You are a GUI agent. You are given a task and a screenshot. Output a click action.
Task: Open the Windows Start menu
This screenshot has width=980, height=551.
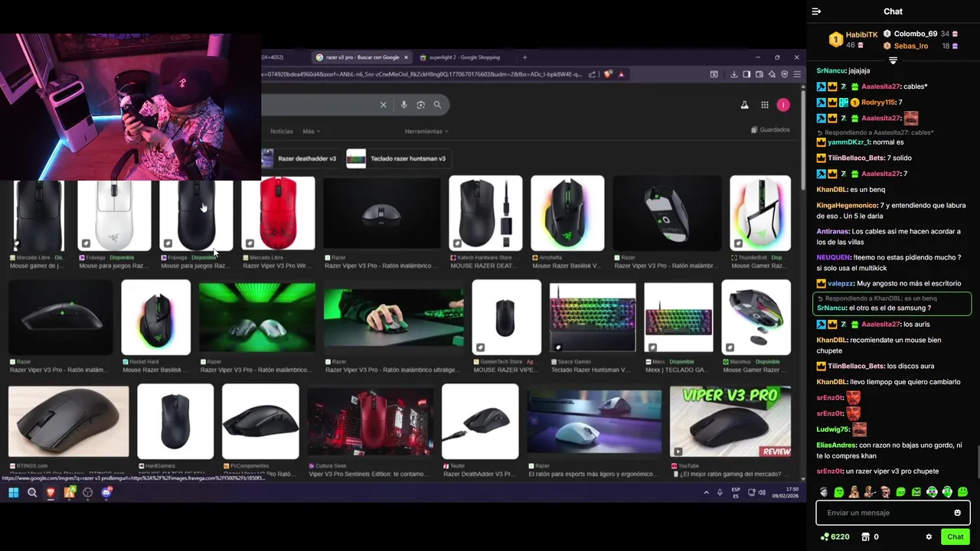tap(13, 493)
